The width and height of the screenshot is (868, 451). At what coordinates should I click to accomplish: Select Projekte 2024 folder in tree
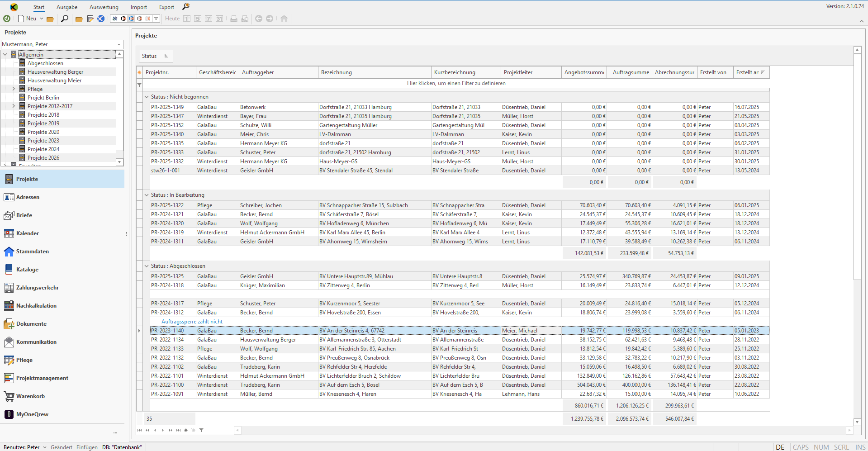[43, 149]
